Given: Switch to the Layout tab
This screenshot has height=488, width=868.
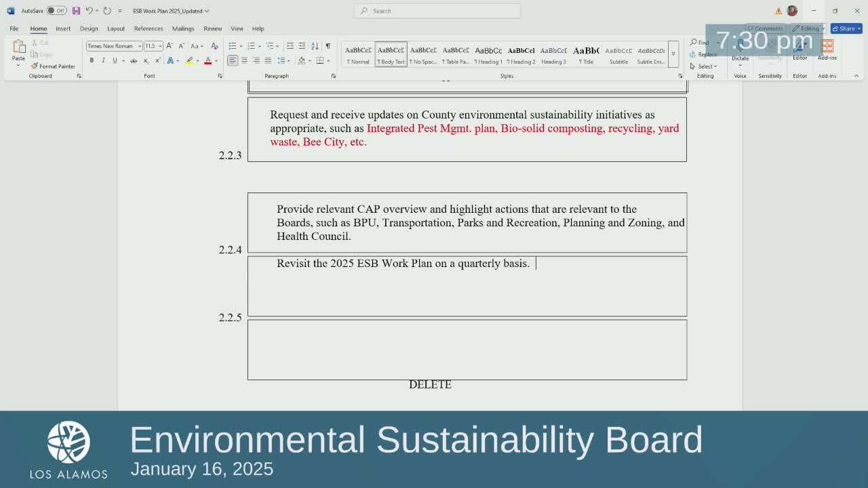Looking at the screenshot, I should pos(116,28).
